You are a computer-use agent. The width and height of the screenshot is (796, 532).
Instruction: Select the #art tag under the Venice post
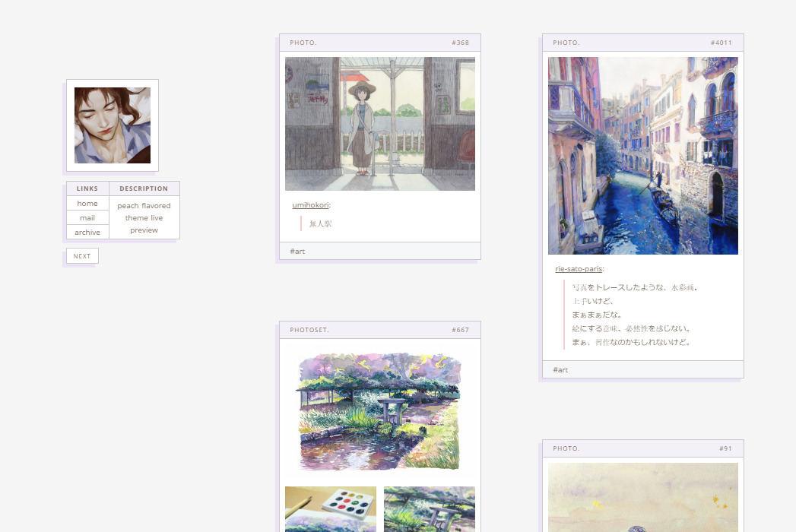(560, 370)
